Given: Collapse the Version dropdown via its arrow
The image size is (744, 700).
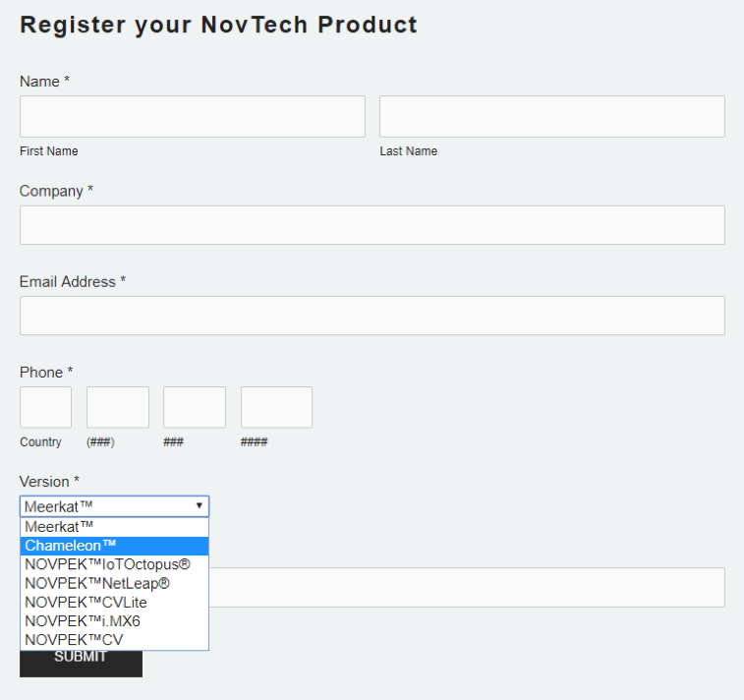Looking at the screenshot, I should click(199, 506).
